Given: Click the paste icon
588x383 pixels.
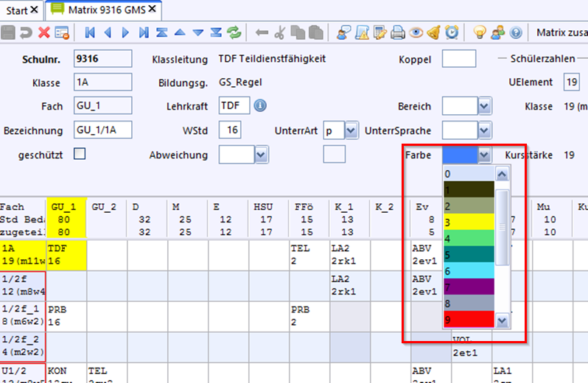Looking at the screenshot, I should click(x=316, y=32).
